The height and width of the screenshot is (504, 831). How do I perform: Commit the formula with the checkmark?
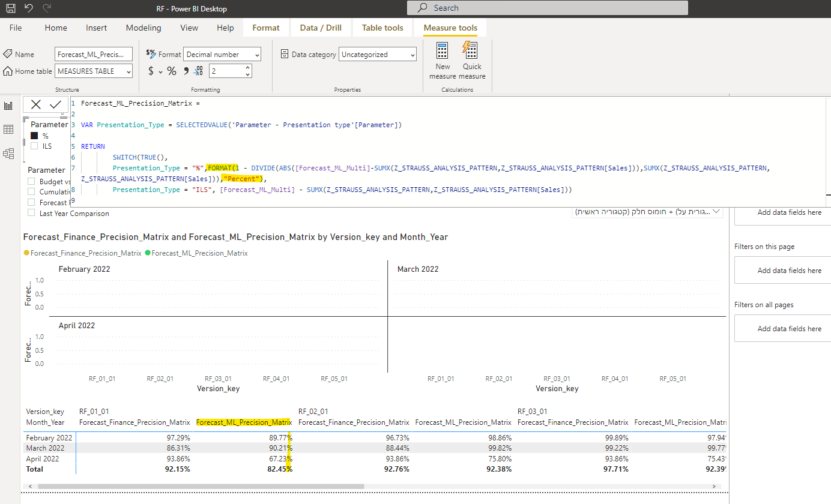point(55,104)
